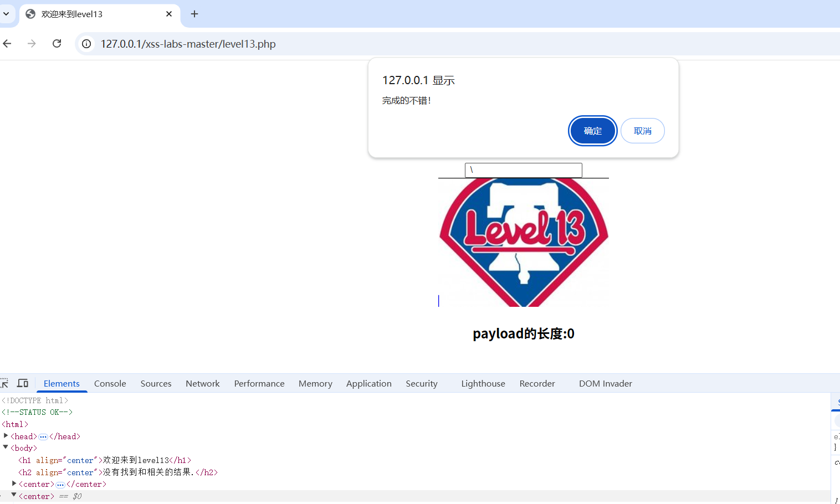
Task: Click the center node ellipsis badge
Action: [60, 484]
